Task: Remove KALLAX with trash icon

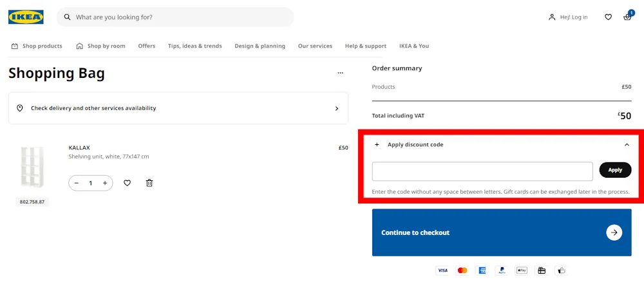Action: [149, 183]
